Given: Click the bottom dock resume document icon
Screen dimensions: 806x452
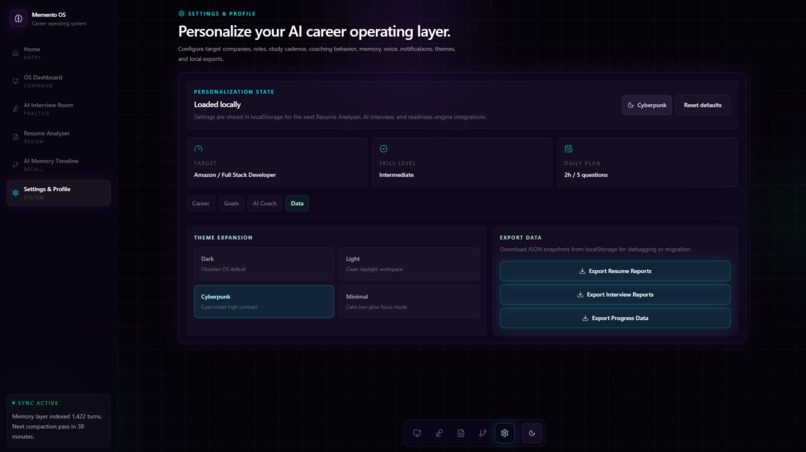Looking at the screenshot, I should [461, 433].
